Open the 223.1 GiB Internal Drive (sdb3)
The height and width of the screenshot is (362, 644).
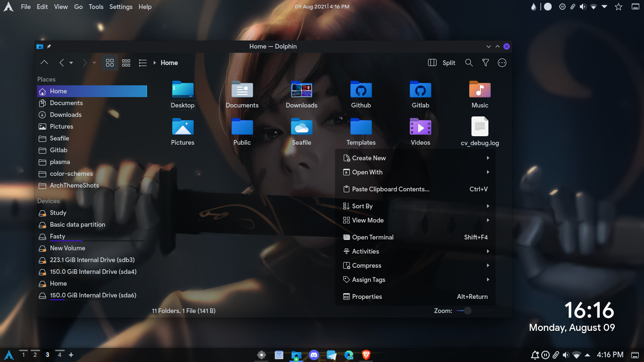(92, 260)
